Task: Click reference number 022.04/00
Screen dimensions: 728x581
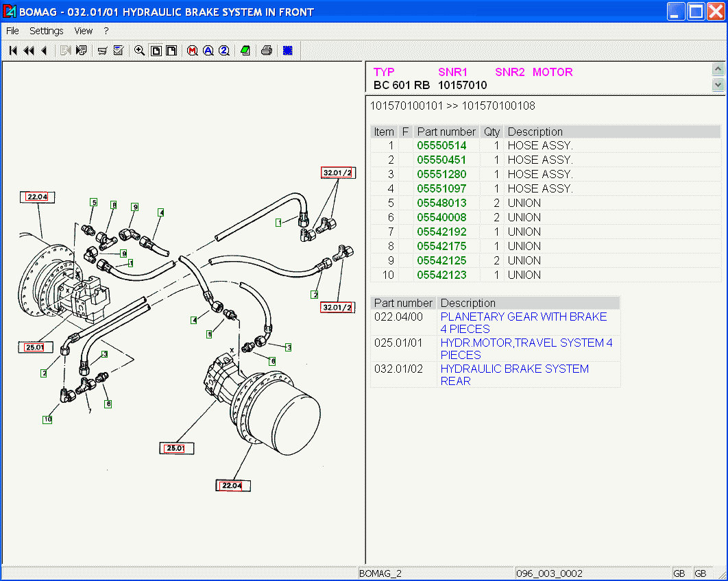Action: pyautogui.click(x=398, y=317)
